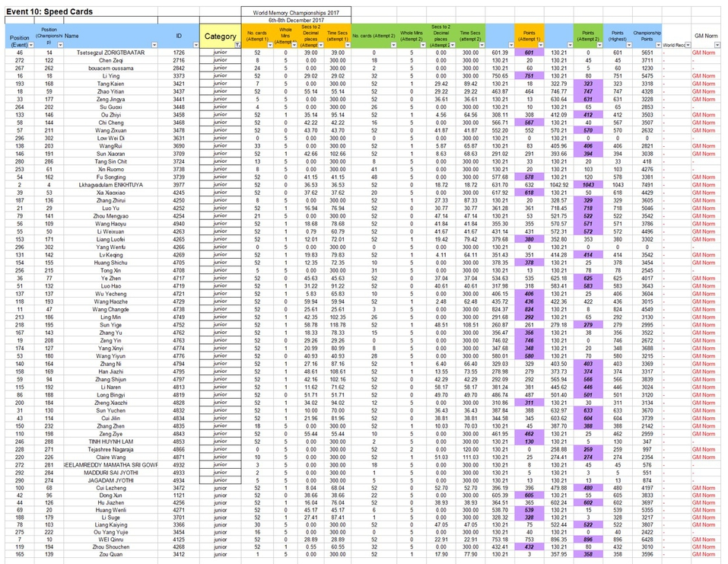This screenshot has width=728, height=564.
Task: Select the name cell 'Tsetsegzul ZORIGTBAATAR'
Action: (x=110, y=53)
